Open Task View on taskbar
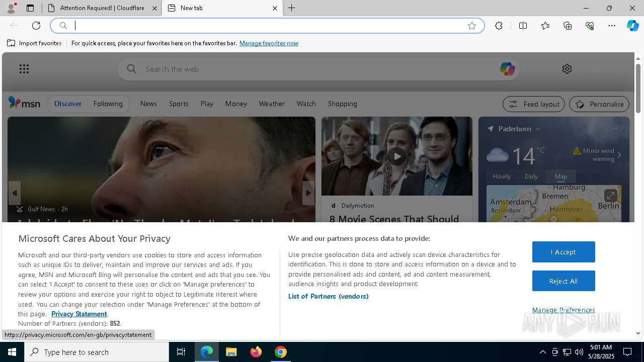Screen dimensions: 644x362 [181, 352]
